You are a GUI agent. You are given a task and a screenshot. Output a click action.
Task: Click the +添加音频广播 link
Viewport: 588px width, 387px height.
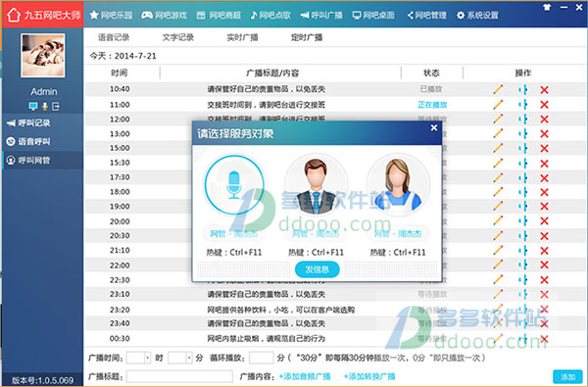click(305, 376)
